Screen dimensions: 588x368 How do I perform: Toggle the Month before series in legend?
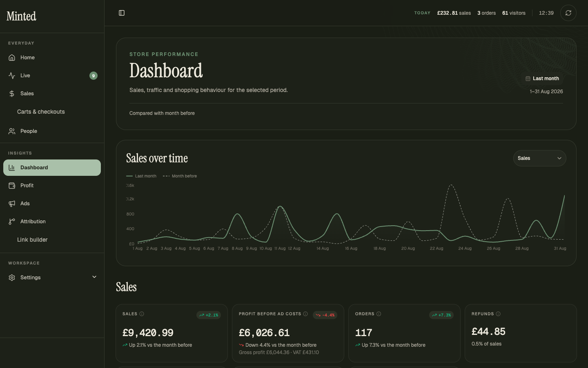click(180, 176)
